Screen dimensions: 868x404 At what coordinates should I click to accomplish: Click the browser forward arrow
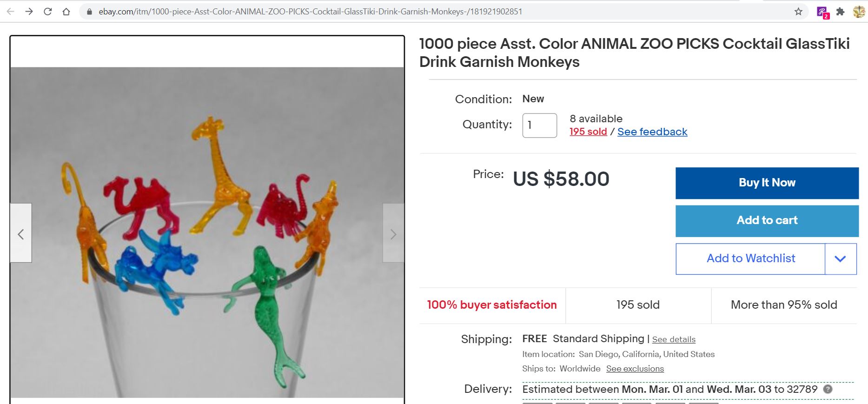click(x=29, y=12)
